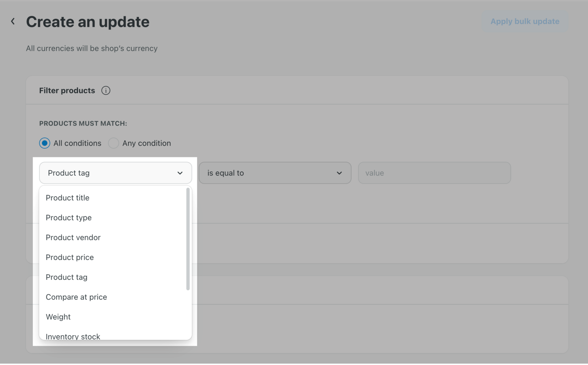Select Any condition radio button
The height and width of the screenshot is (365, 588).
[114, 143]
